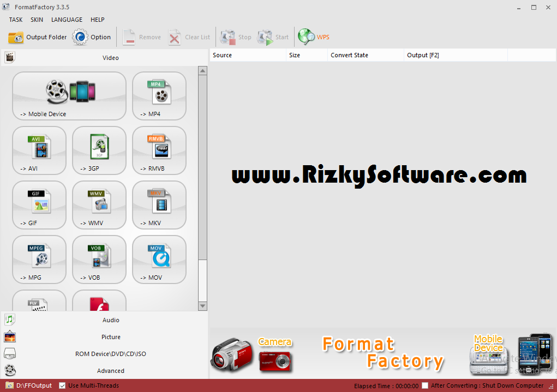This screenshot has height=392, width=557.
Task: Click the red camcorder image
Action: 232,354
